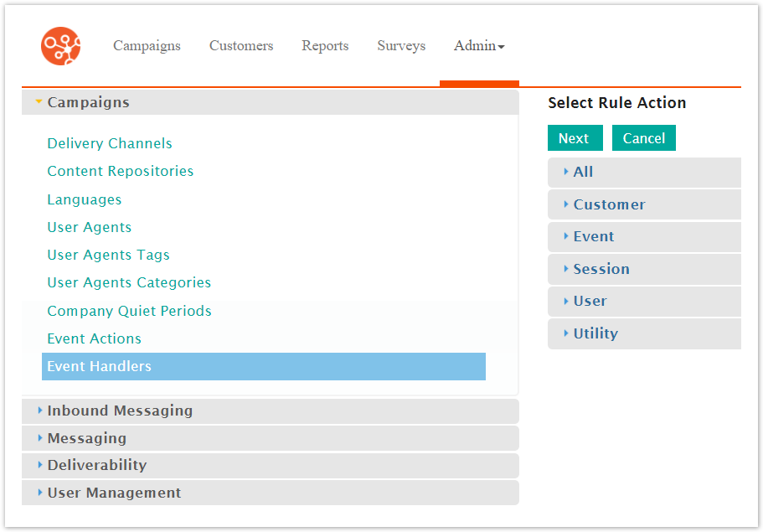The image size is (763, 532).
Task: Expand the User Management section
Action: click(x=270, y=493)
